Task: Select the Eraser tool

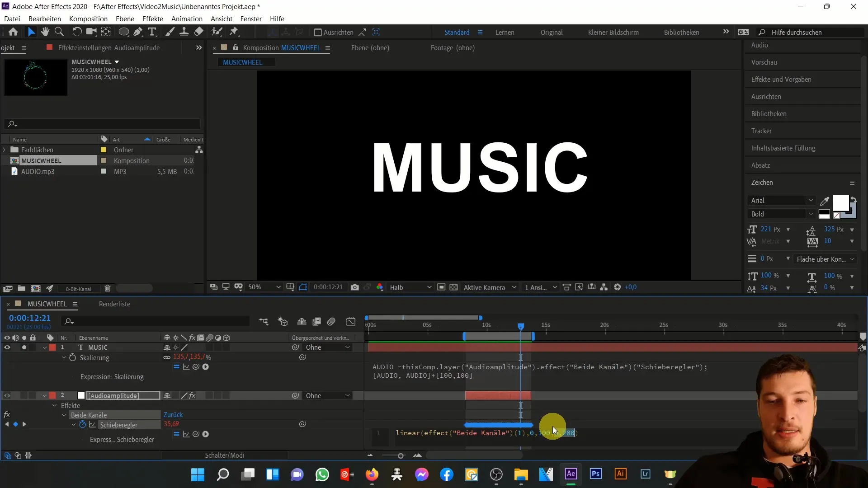Action: pyautogui.click(x=198, y=32)
